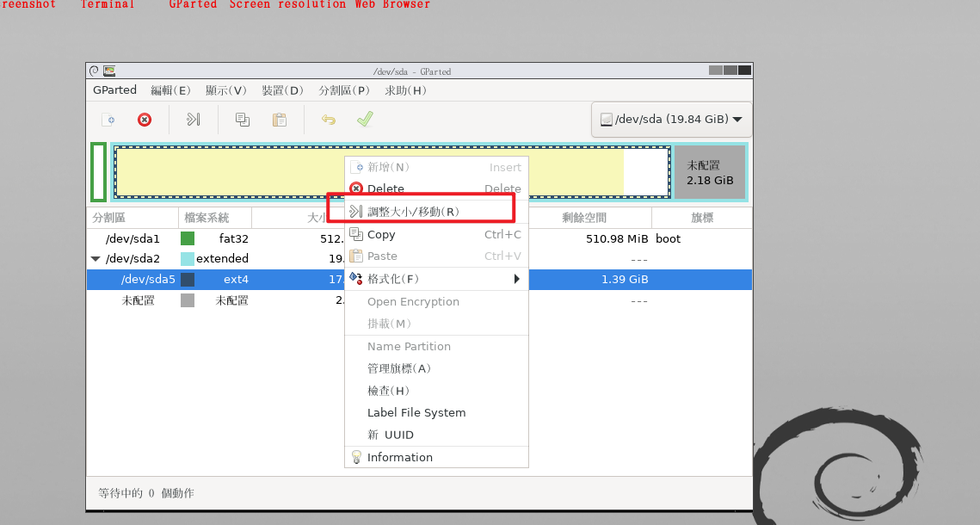980x525 pixels.
Task: Expand the 格式化(F) submenu arrow
Action: coord(517,279)
